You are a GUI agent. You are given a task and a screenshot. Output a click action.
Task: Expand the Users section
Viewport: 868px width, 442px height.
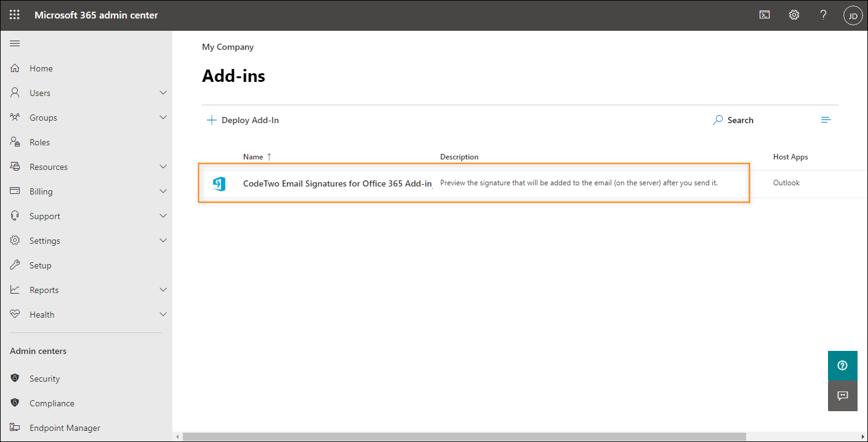tap(163, 92)
